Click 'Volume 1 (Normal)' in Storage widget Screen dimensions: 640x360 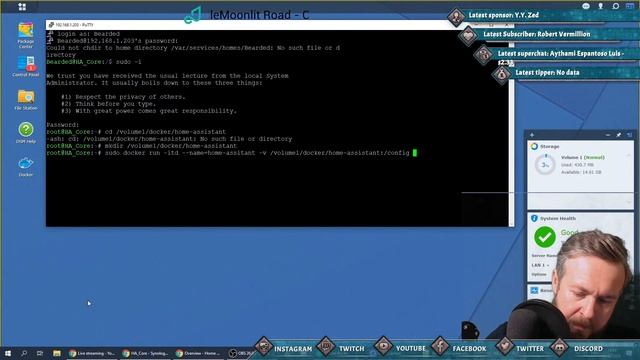[x=582, y=158]
